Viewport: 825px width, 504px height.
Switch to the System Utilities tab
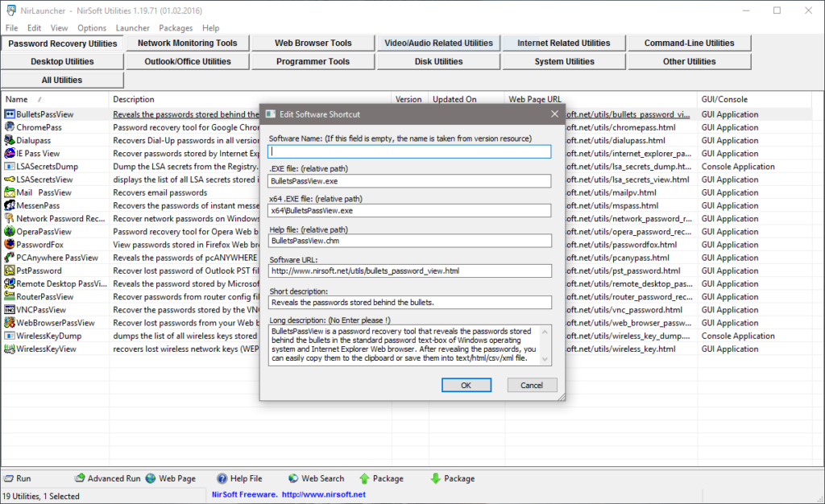tap(564, 60)
